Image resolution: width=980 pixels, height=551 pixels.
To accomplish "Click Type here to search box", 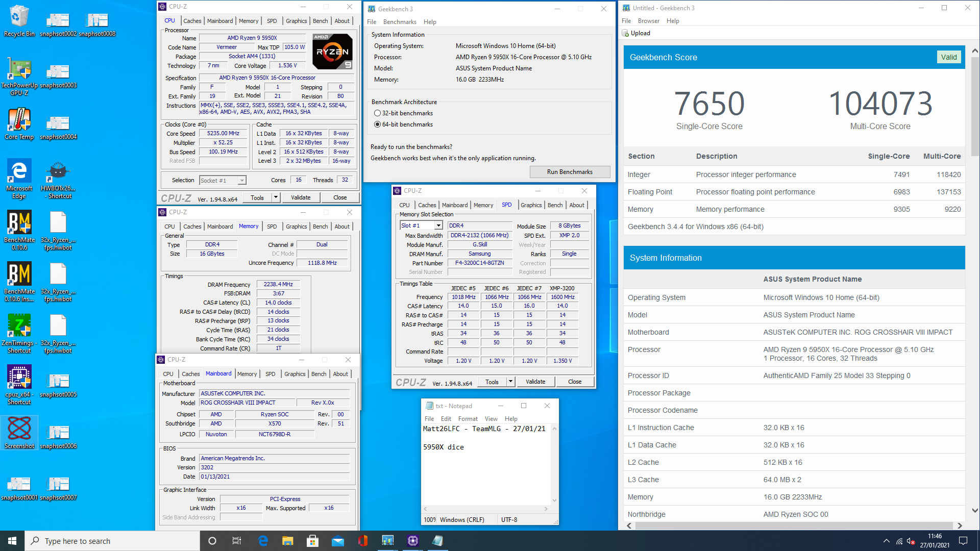I will (112, 541).
